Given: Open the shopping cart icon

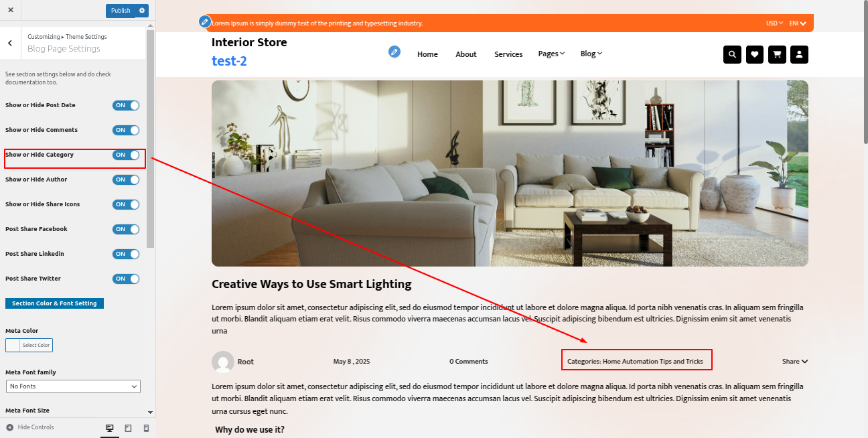Looking at the screenshot, I should click(777, 55).
